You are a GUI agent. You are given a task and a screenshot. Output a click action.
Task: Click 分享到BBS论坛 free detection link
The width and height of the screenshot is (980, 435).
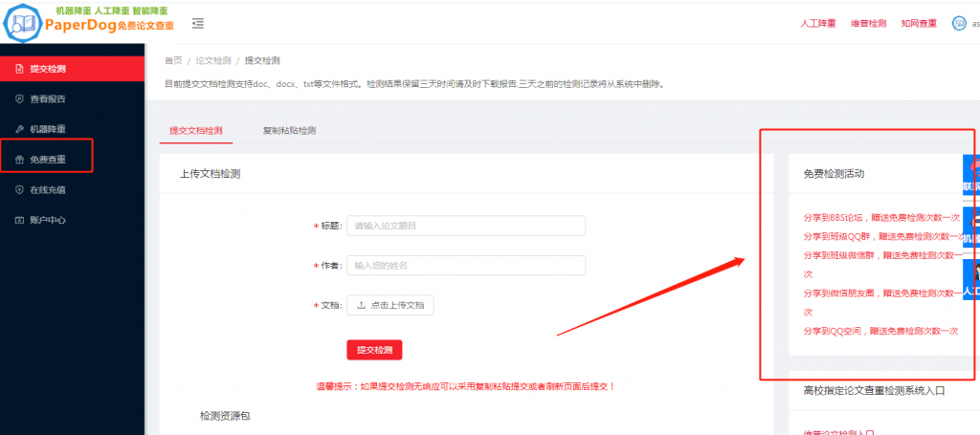pos(880,217)
